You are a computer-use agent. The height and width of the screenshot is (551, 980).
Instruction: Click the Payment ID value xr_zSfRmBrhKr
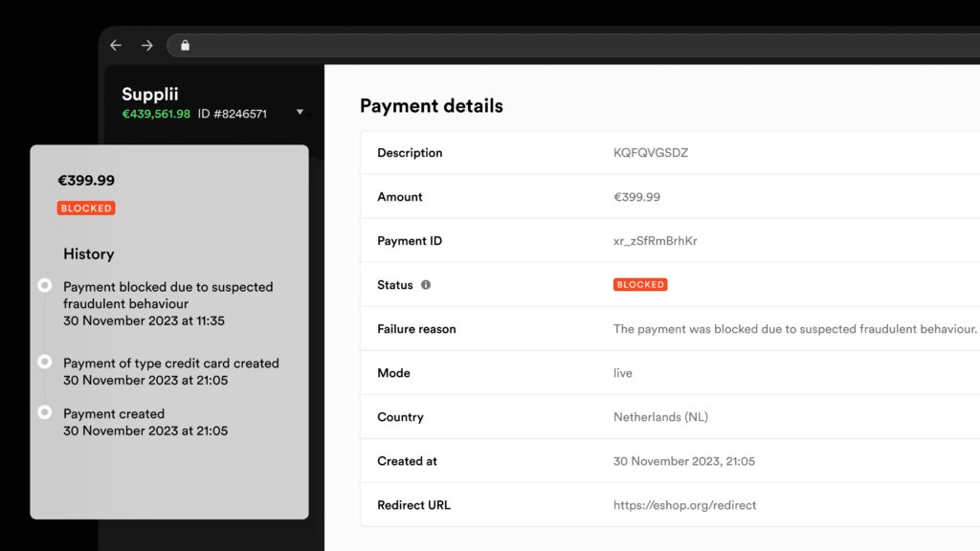[655, 240]
